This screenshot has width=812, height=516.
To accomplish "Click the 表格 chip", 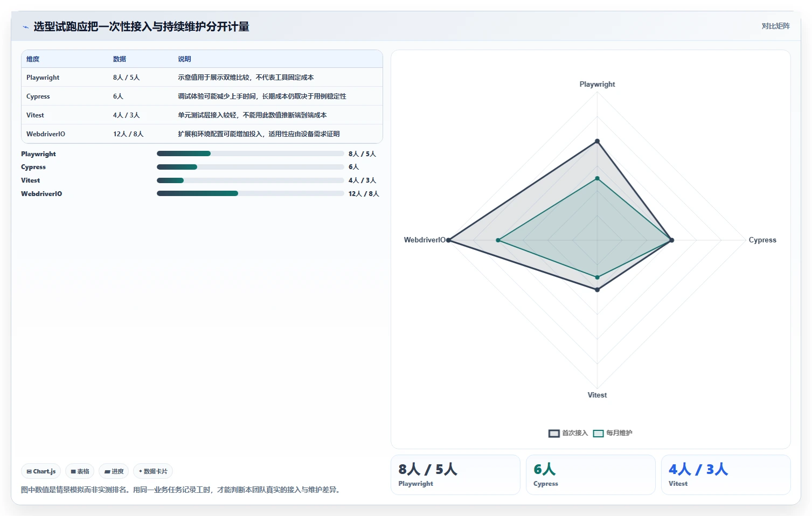I will tap(80, 471).
